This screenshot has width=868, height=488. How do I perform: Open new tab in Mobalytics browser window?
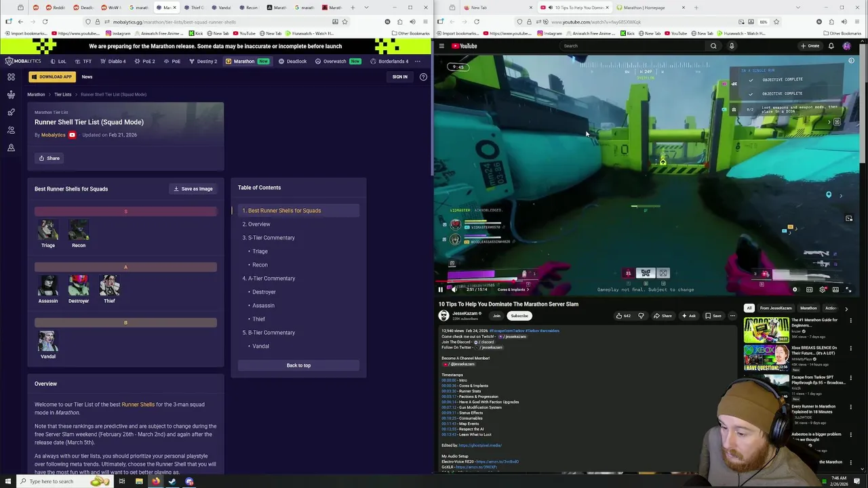(x=353, y=7)
